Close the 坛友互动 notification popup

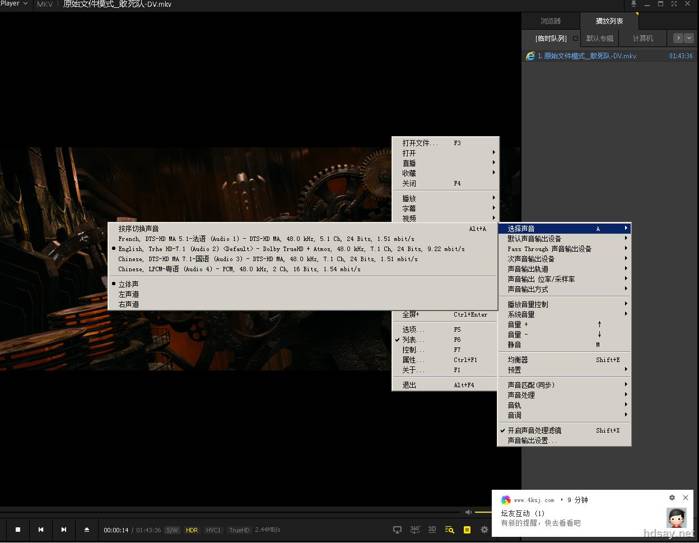coord(686,497)
